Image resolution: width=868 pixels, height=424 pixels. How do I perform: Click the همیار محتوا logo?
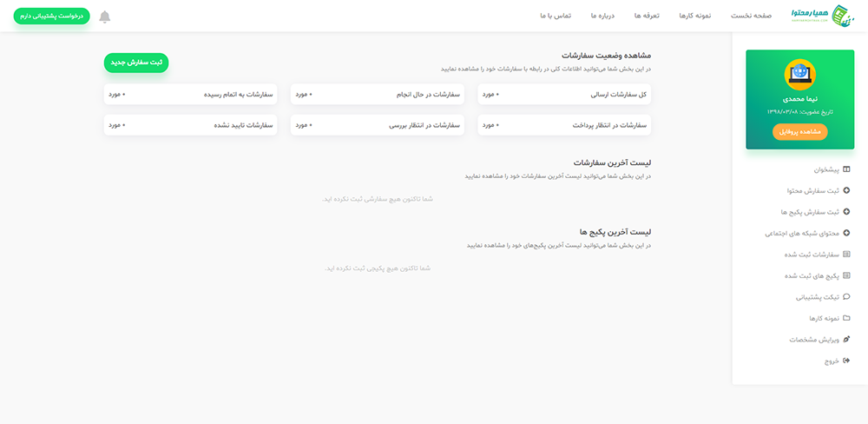click(823, 16)
